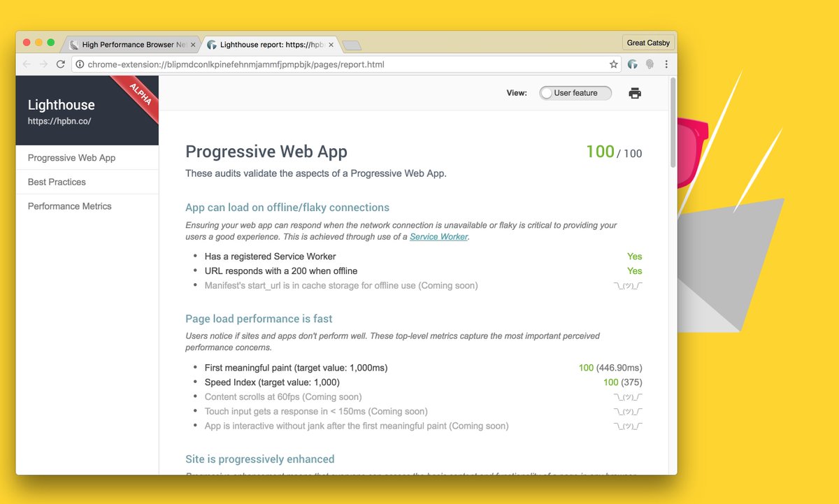Click the browser forward arrow

(43, 64)
